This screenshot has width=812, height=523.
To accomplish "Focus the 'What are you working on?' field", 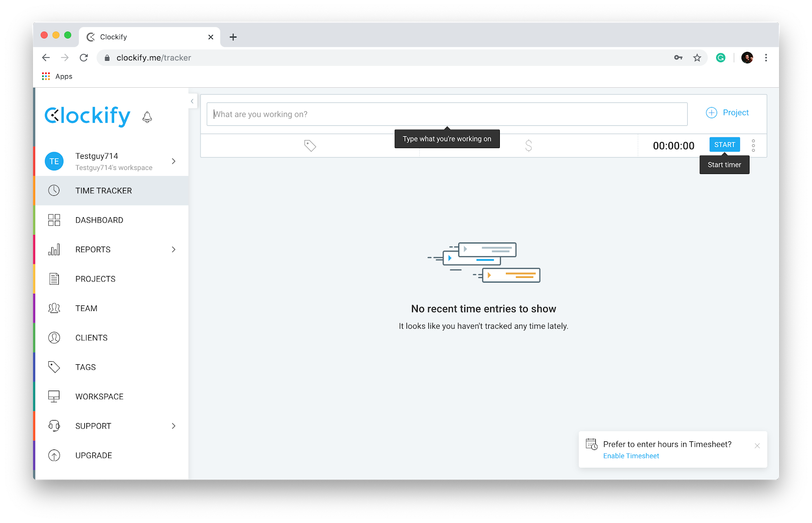I will point(447,114).
